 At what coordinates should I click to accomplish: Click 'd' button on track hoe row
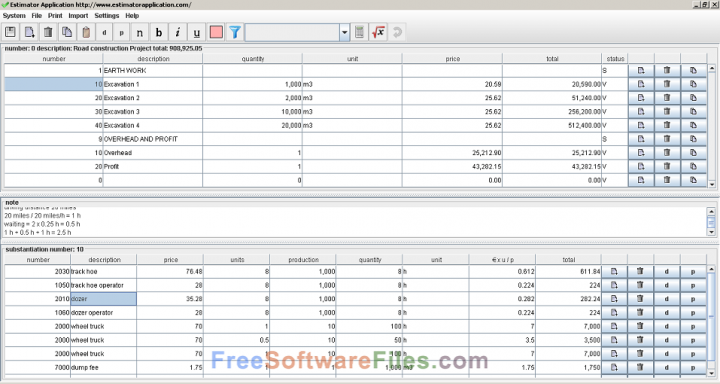[x=667, y=271]
